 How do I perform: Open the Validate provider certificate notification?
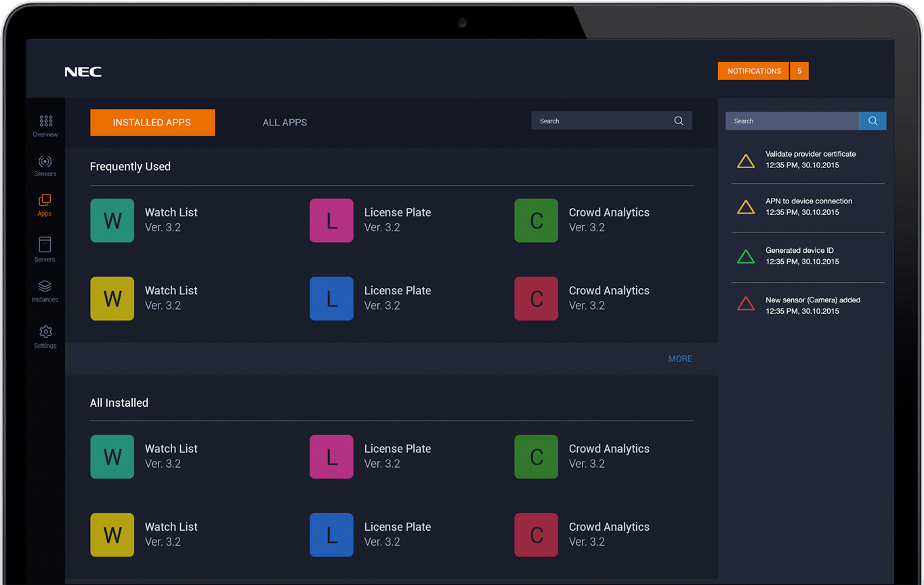(x=810, y=159)
